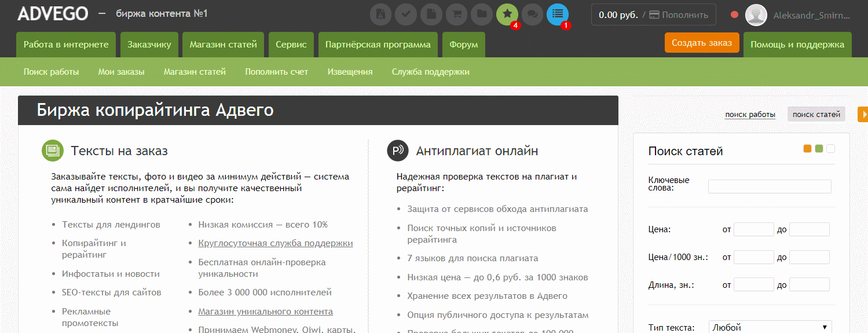
Task: Click 'Копирайтинг и рерайтинг' list item
Action: (94, 249)
